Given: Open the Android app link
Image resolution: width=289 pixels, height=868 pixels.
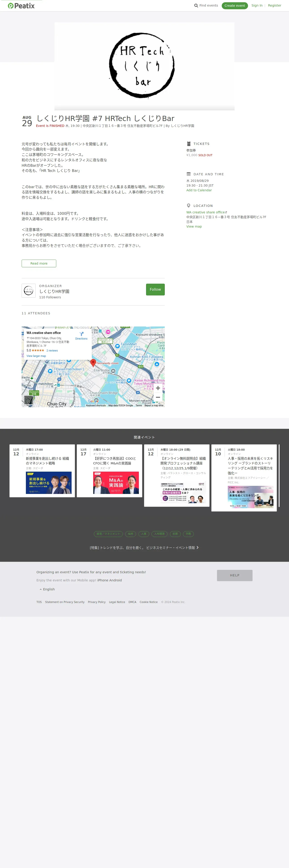Looking at the screenshot, I should pyautogui.click(x=115, y=580).
